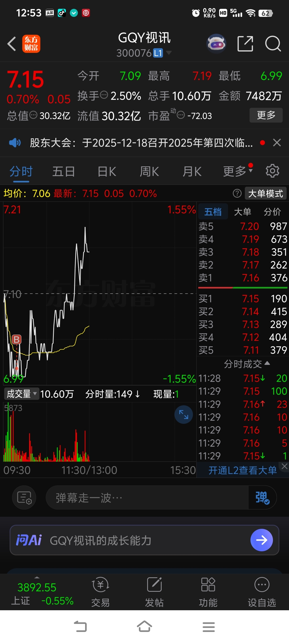Select the 大单 tab
Screen dimensions: 289x644
(x=242, y=212)
